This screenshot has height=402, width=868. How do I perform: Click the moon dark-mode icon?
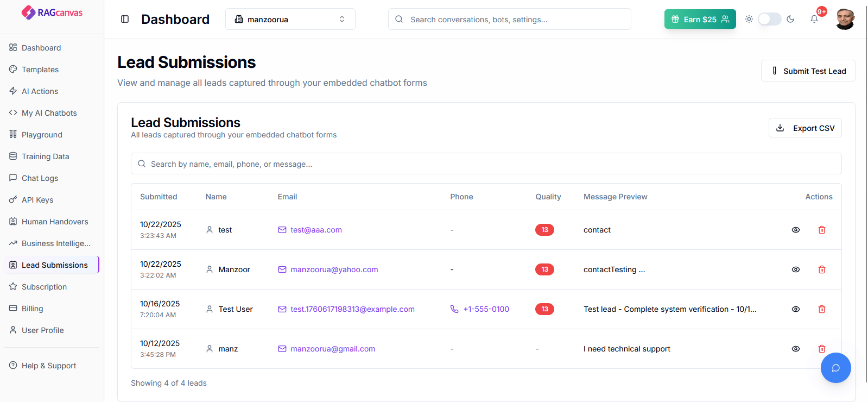[790, 19]
